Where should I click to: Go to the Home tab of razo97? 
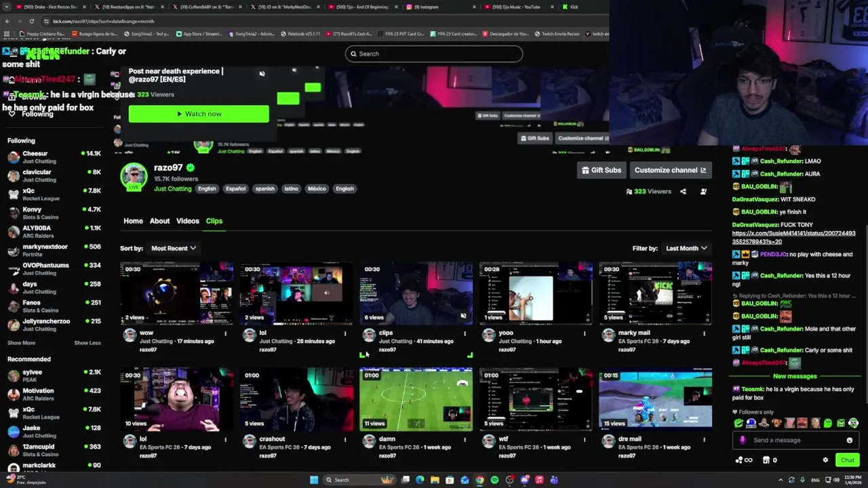coord(133,221)
